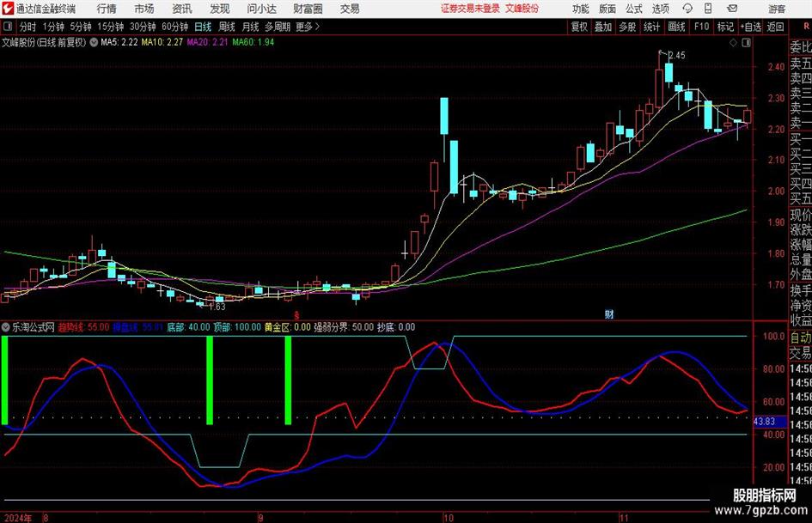The image size is (812, 523).
Task: Switch to 5分钟 period
Action: [80, 27]
